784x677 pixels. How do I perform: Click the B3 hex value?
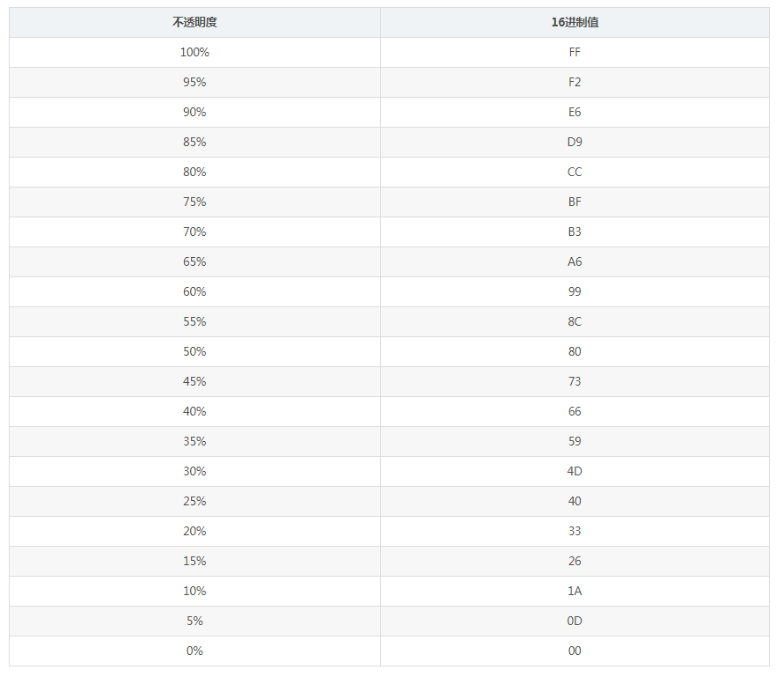coord(575,232)
